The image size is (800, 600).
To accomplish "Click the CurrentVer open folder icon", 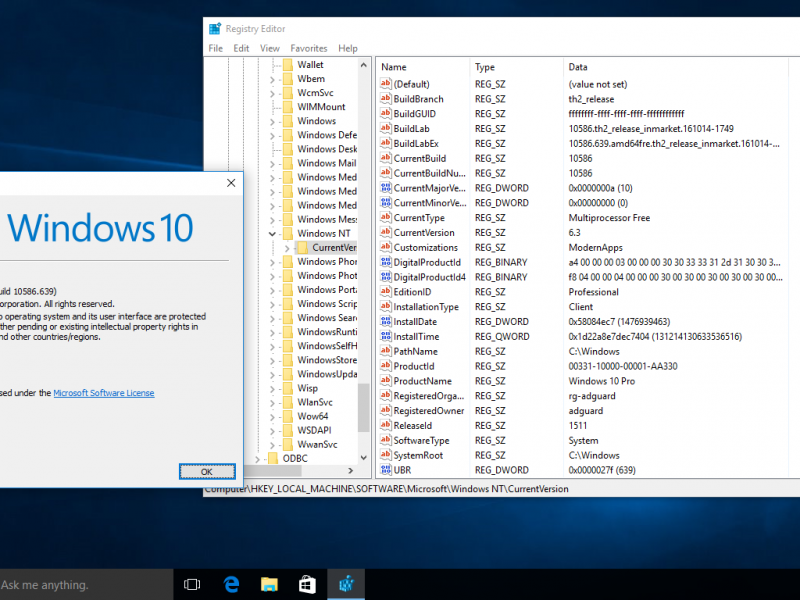I will 303,247.
